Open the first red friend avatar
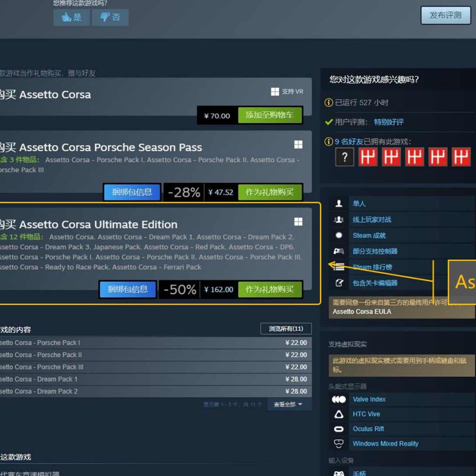The height and width of the screenshot is (476, 476). click(x=368, y=157)
